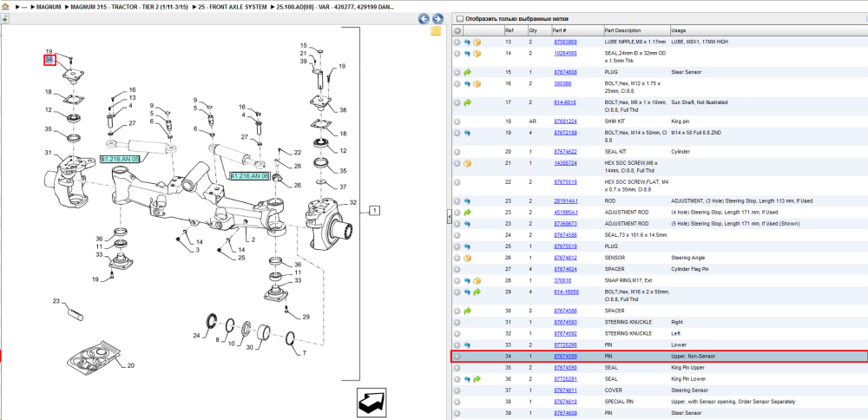Click the small panel icon under home
The height and width of the screenshot is (420, 868).
(4, 18)
